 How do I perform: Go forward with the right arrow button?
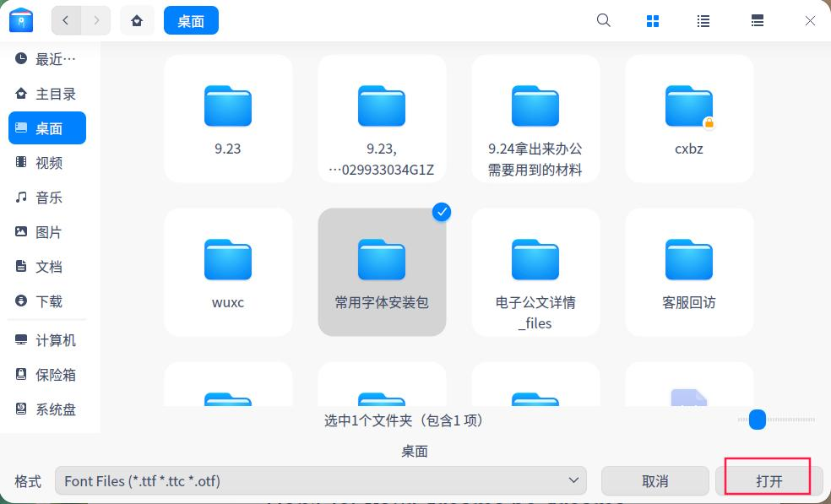point(96,20)
